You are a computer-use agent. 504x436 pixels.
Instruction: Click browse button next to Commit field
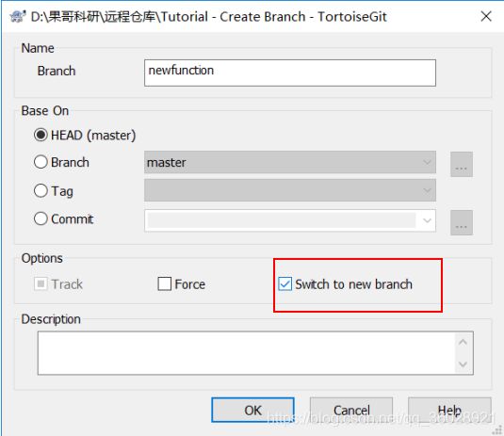tap(462, 222)
